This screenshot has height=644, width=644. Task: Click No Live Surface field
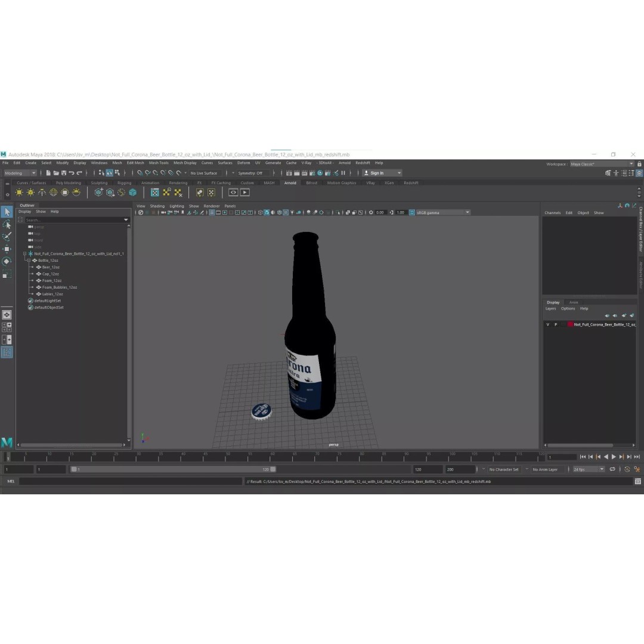(204, 173)
